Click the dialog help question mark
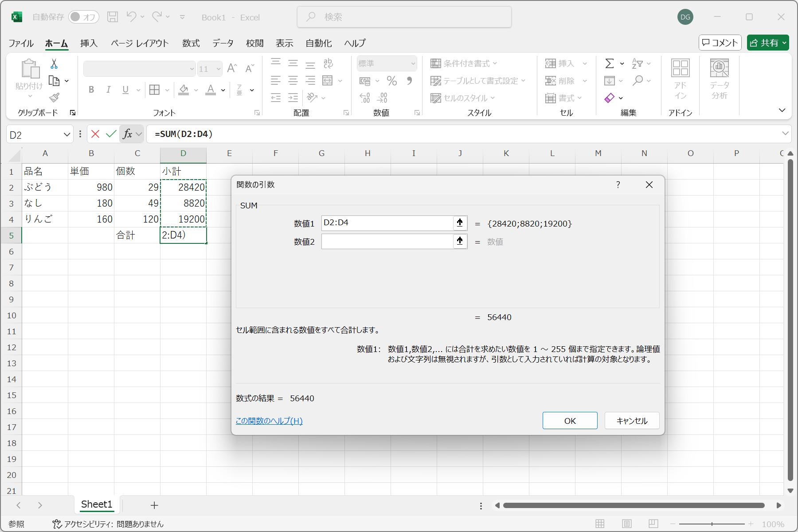This screenshot has height=532, width=798. click(x=618, y=184)
